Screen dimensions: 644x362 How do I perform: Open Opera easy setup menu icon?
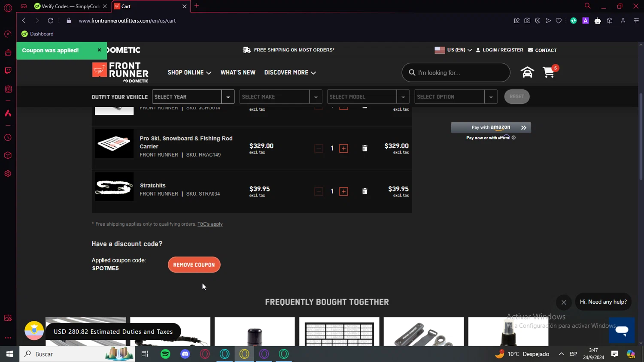coord(636,21)
